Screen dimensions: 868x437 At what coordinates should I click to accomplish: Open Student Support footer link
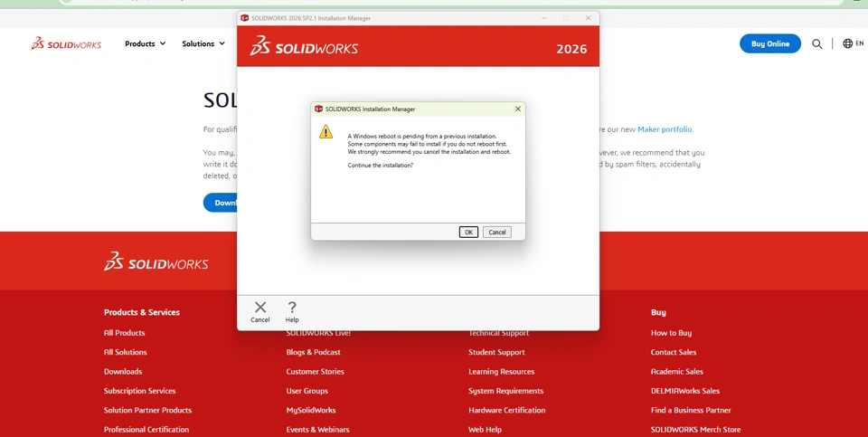[496, 352]
